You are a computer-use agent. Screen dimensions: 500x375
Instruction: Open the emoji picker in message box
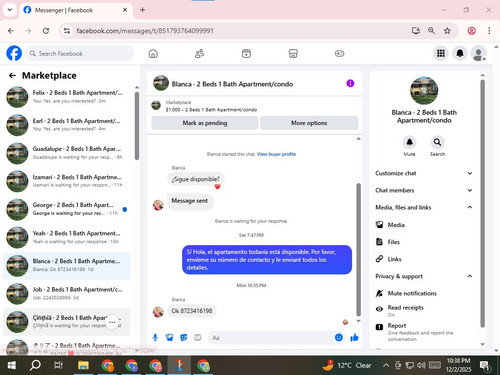coord(339,338)
